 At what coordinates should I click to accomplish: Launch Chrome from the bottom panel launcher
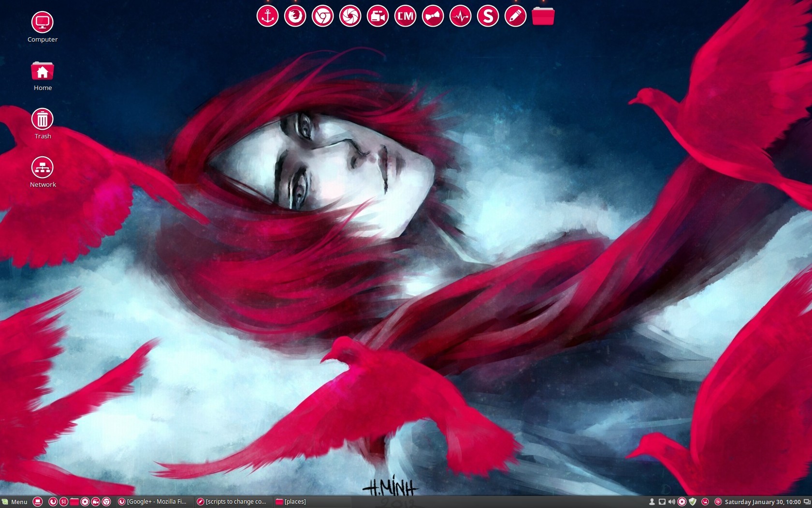coord(106,502)
